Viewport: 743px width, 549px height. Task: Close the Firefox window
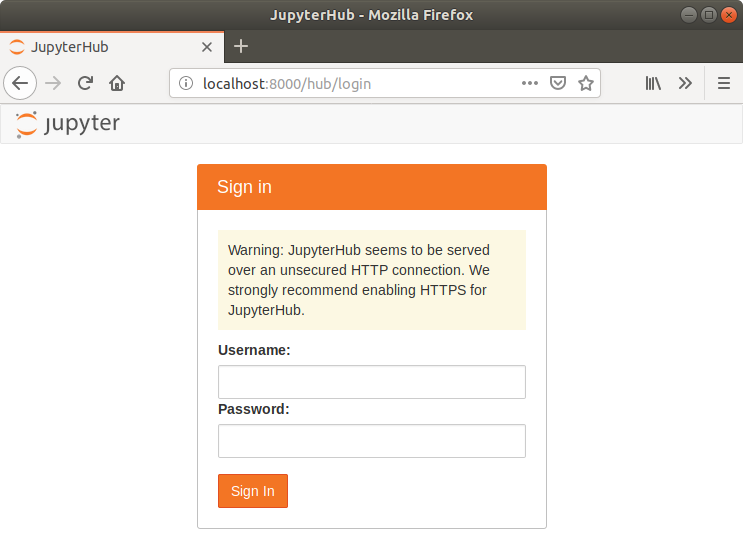point(729,15)
